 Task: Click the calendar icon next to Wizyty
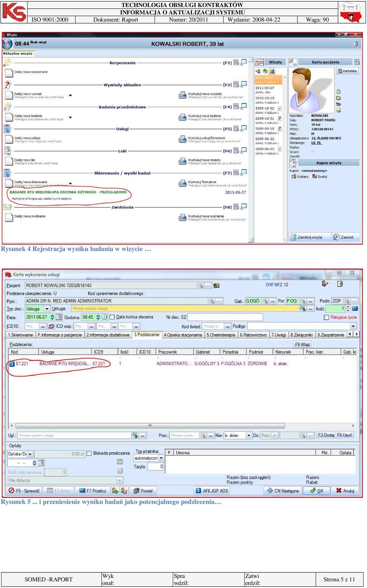260,62
